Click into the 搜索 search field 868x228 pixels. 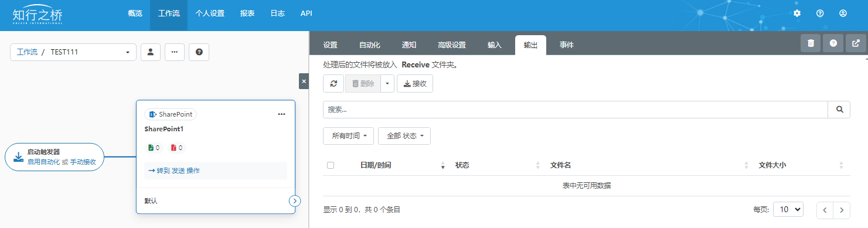[576, 109]
